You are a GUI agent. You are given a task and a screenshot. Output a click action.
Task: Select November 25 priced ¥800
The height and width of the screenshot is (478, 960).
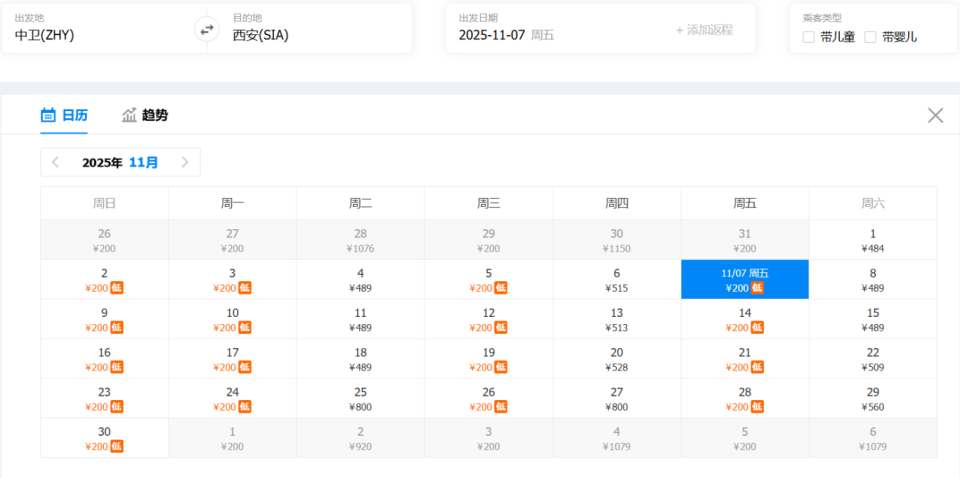[x=360, y=398]
